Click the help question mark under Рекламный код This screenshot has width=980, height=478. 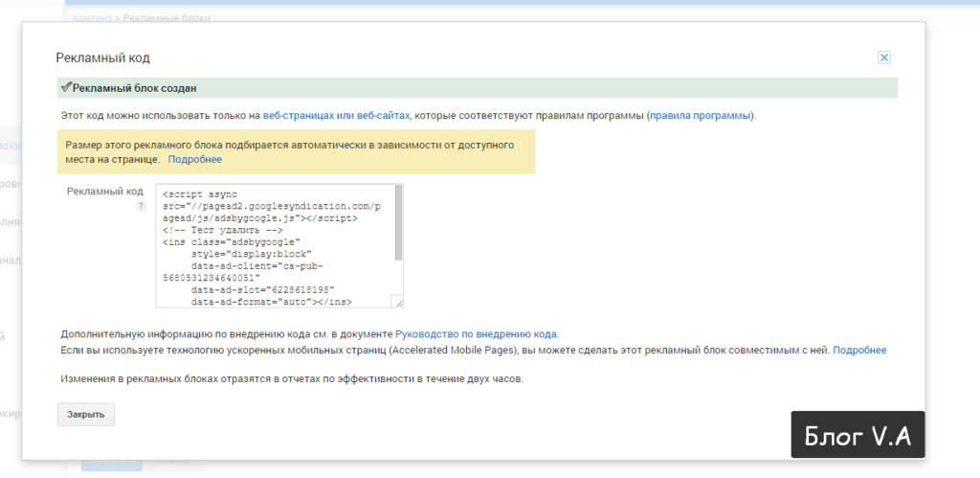pyautogui.click(x=141, y=206)
